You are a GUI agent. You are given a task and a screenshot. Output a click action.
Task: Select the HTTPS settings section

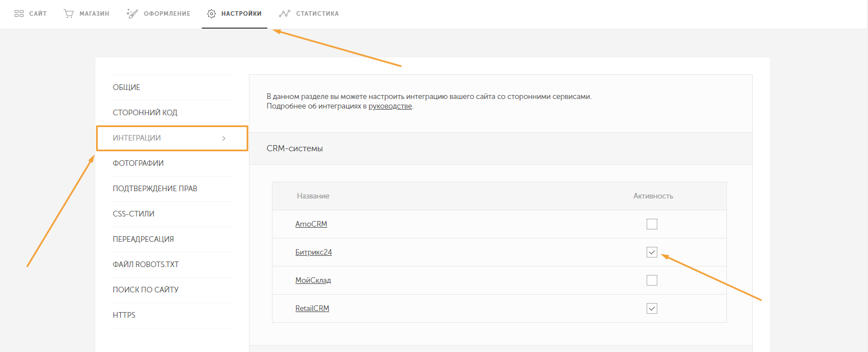click(124, 315)
